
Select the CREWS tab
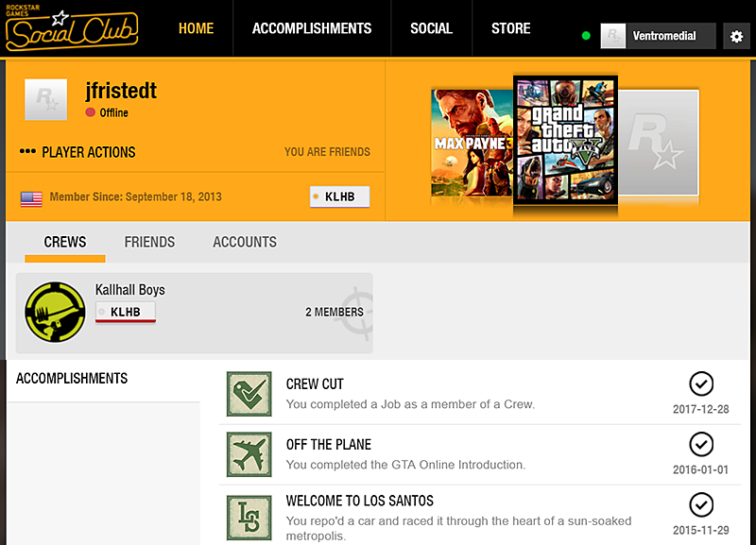[x=65, y=242]
